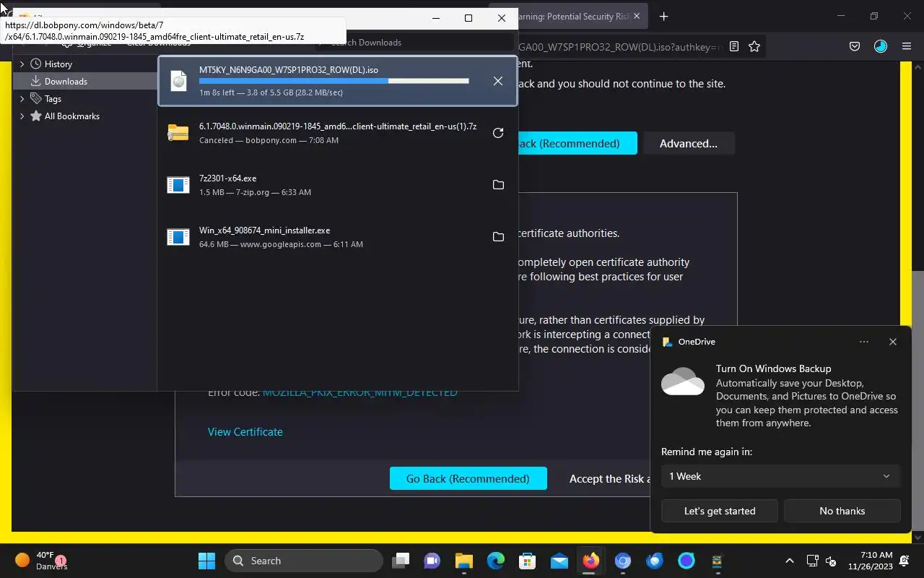The width and height of the screenshot is (924, 578).
Task: Expand the All Bookmarks tree item
Action: point(22,116)
